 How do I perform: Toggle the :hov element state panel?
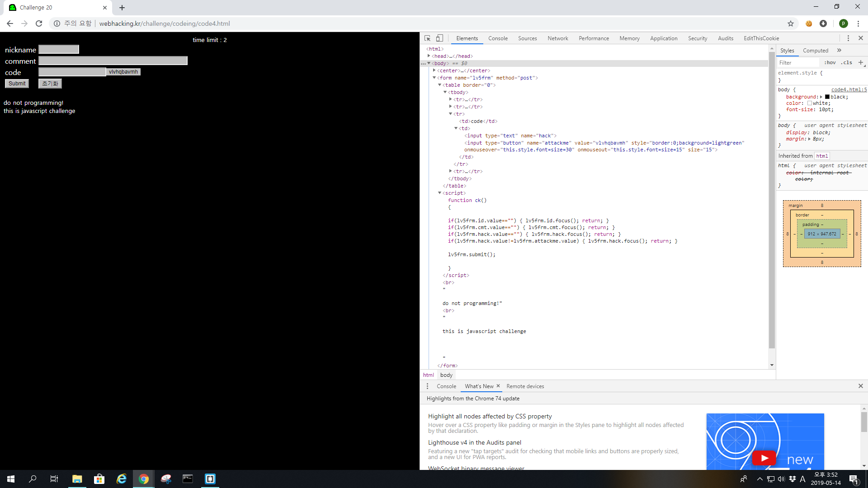click(830, 63)
